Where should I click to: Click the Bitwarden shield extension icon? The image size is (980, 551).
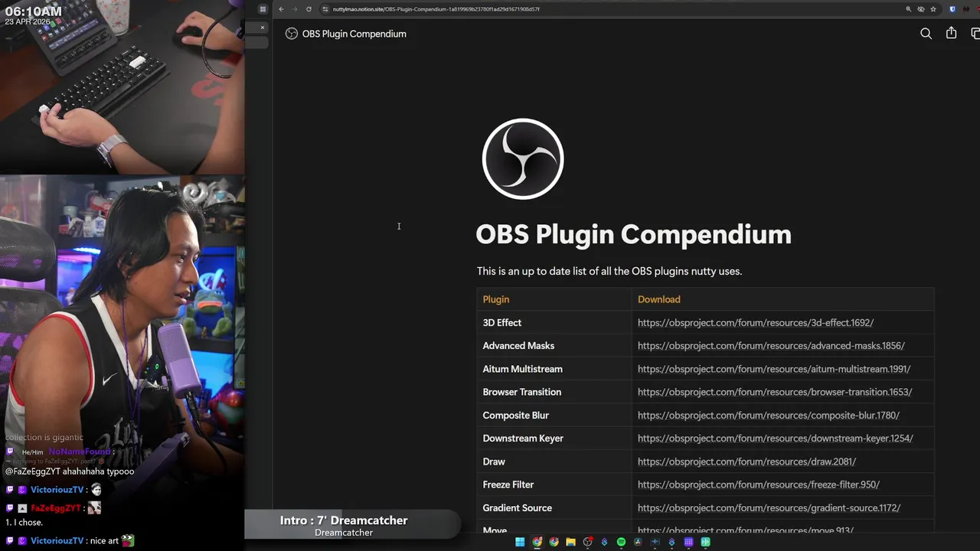pos(952,9)
